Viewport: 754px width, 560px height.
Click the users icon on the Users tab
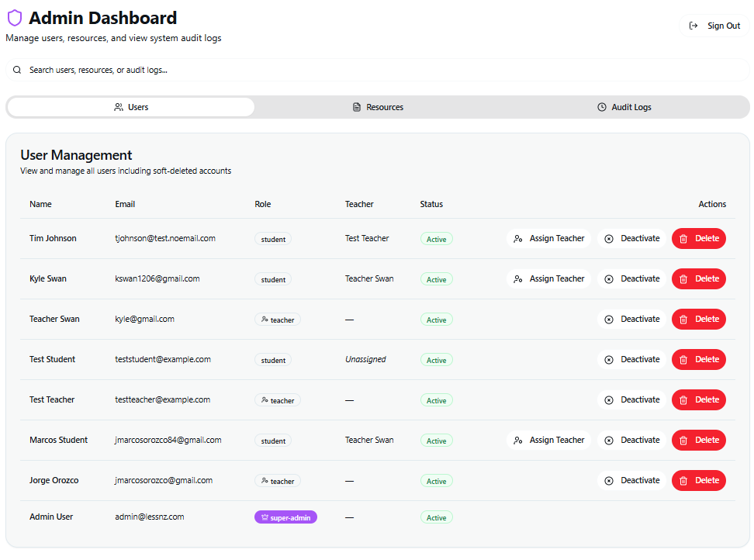coord(119,107)
